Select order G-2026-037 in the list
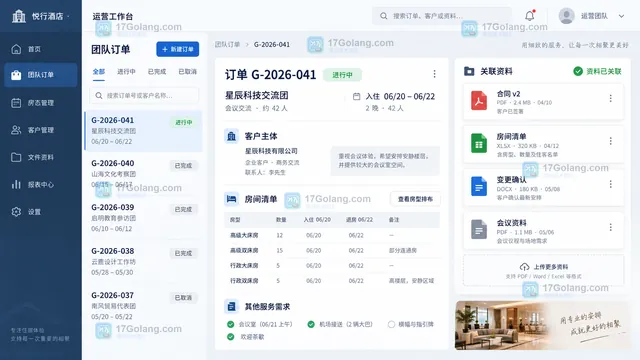Image resolution: width=640 pixels, height=360 pixels. tap(143, 306)
